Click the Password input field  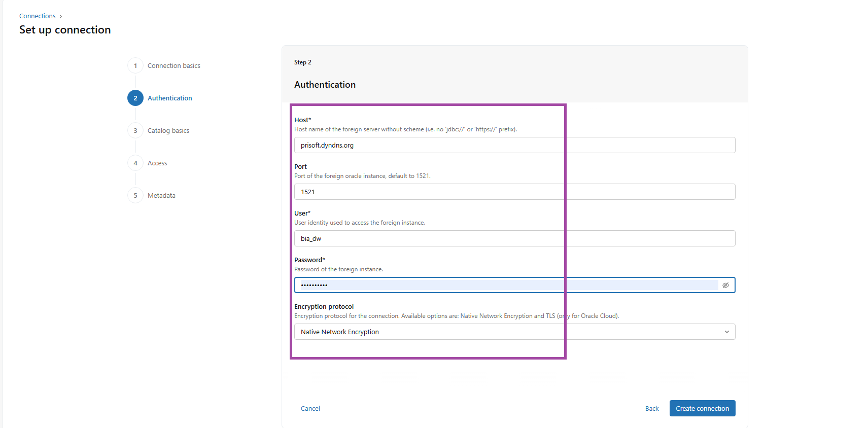click(507, 285)
